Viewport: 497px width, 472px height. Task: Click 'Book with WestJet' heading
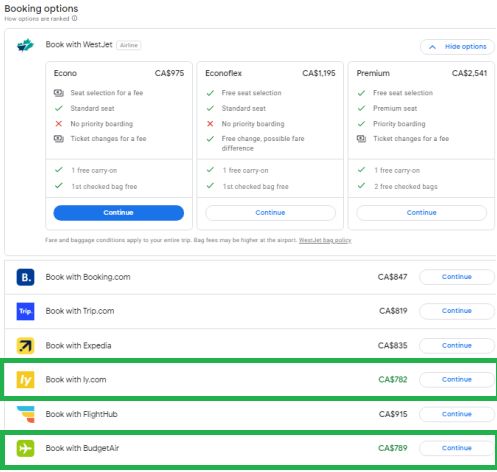pyautogui.click(x=79, y=45)
